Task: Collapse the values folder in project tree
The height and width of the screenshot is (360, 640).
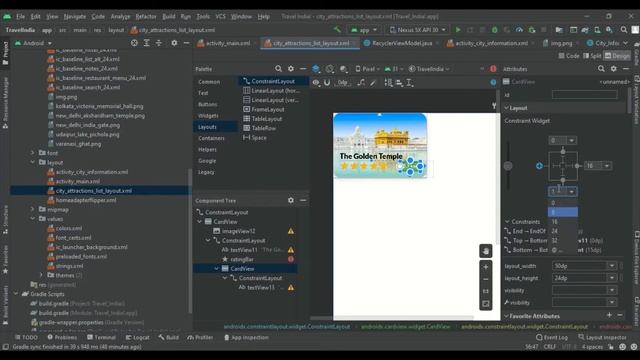Action: [x=33, y=219]
